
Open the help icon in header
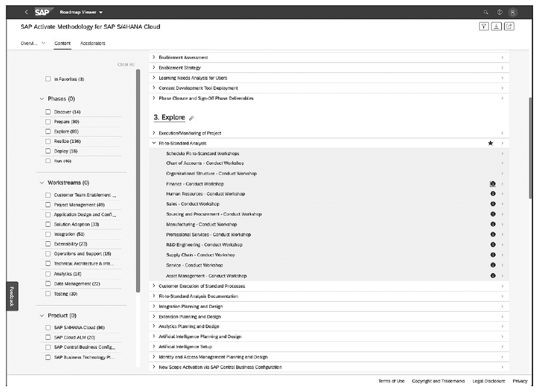point(499,12)
